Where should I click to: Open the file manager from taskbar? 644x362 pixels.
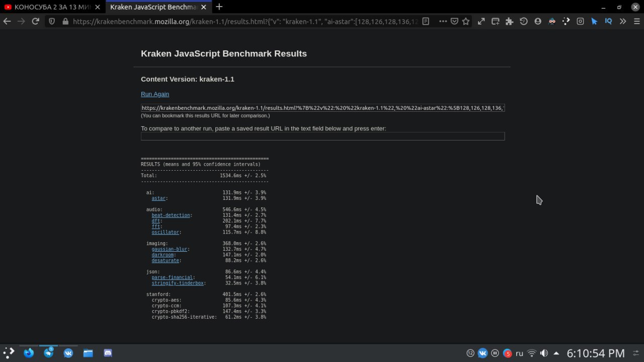click(88, 353)
